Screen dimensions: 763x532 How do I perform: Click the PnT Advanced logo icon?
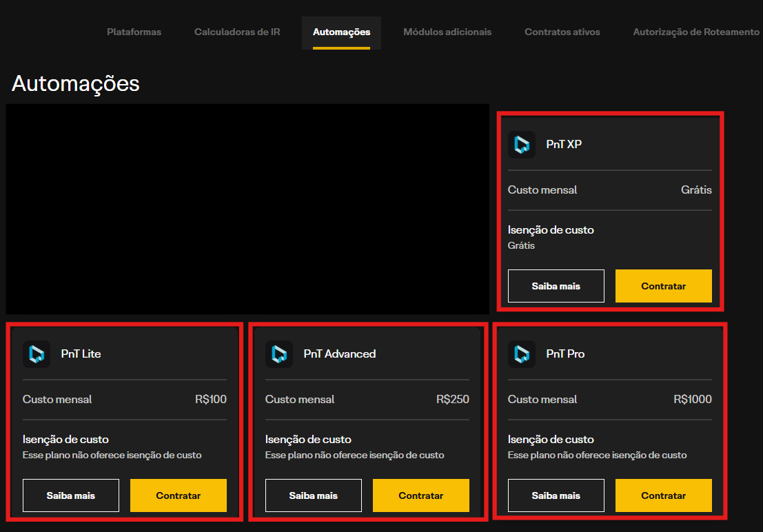tap(279, 354)
